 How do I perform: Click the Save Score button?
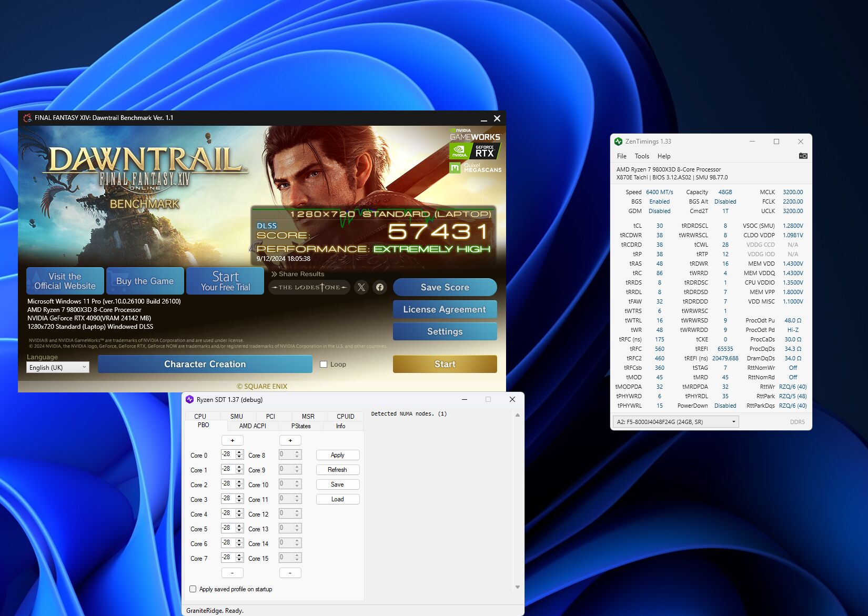point(445,287)
